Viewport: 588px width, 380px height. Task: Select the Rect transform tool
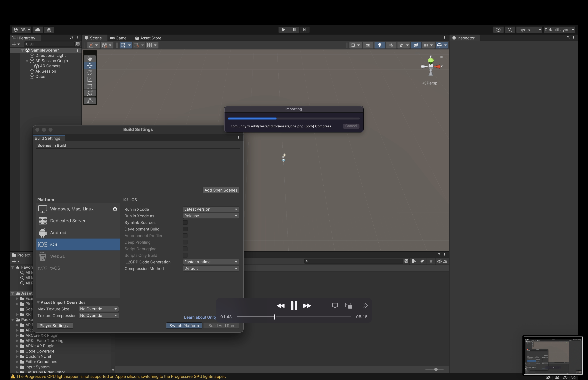[x=90, y=86]
